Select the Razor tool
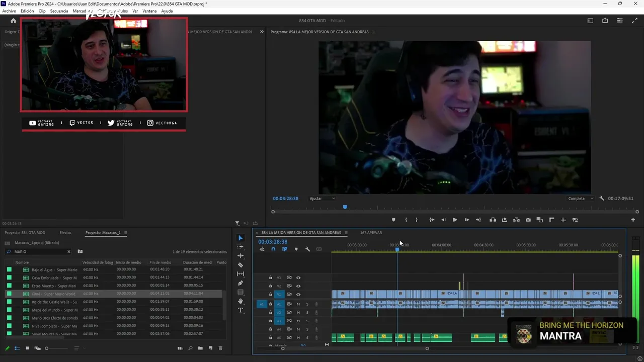Image resolution: width=644 pixels, height=362 pixels. coord(240,265)
